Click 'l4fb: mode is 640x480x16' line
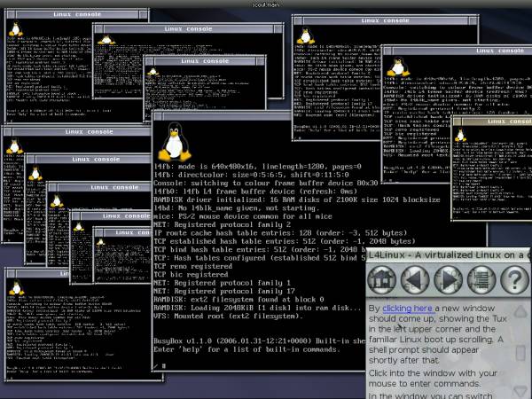This screenshot has height=399, width=532. point(257,167)
